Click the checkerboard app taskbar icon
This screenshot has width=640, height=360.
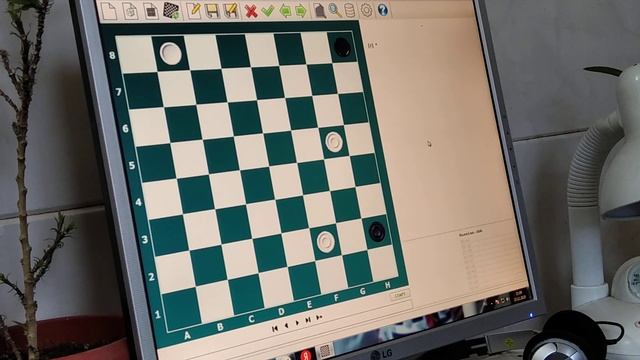pyautogui.click(x=325, y=350)
